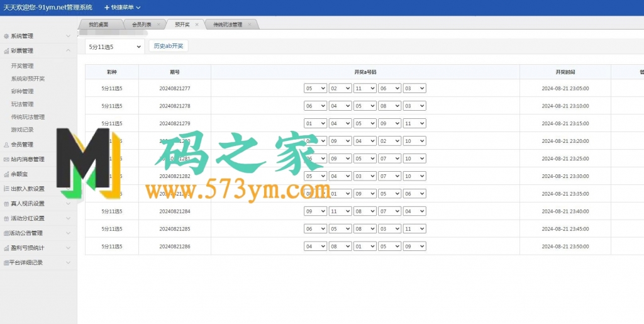
Task: Open fourth number dropdown for period 20240821278
Action: (389, 106)
